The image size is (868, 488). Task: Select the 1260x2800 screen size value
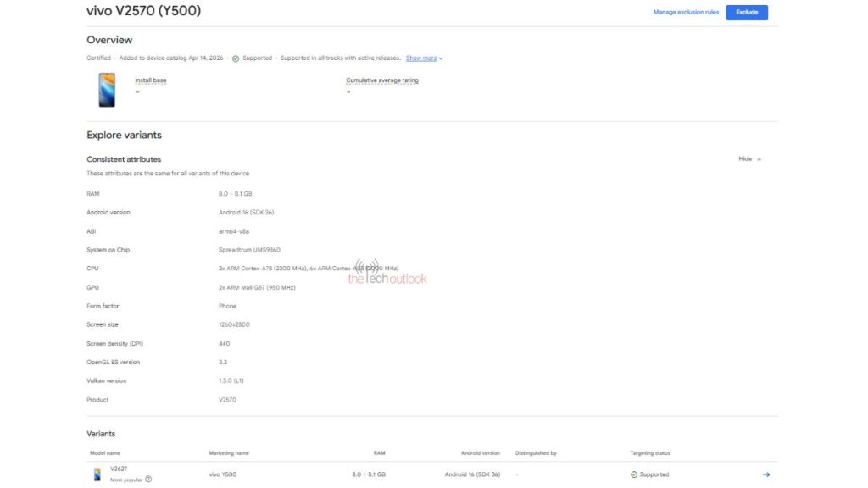[x=234, y=324]
